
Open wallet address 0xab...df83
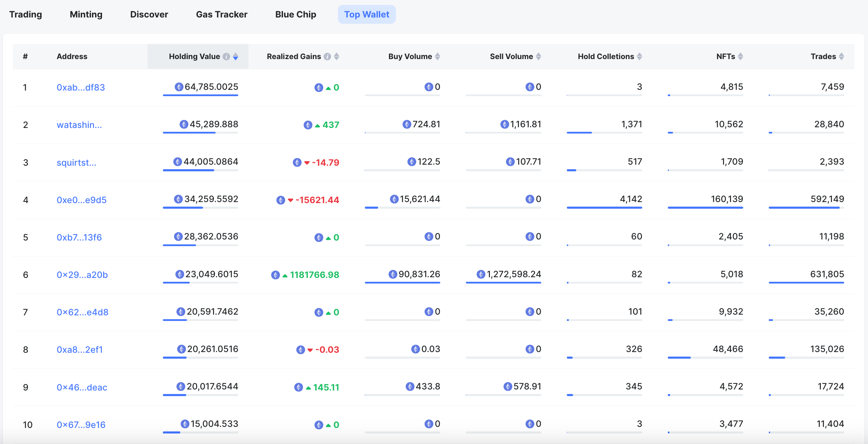[81, 87]
